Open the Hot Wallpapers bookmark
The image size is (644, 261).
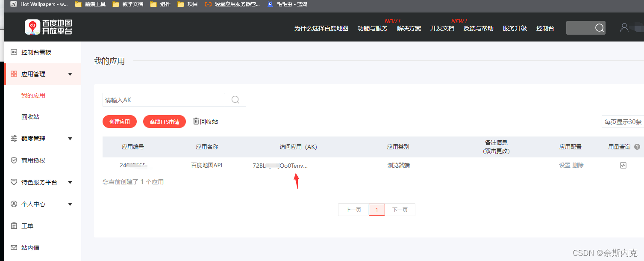[39, 4]
